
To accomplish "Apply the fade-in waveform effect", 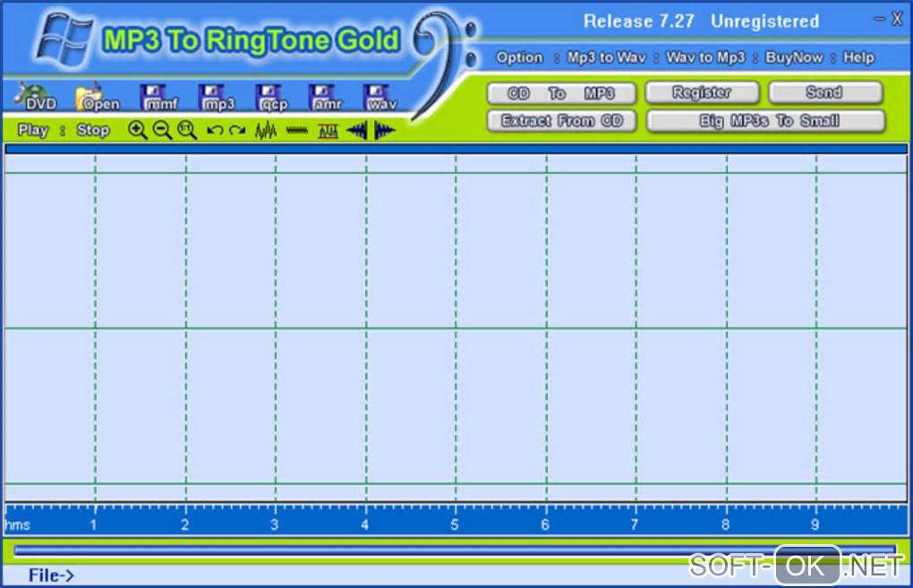I will tap(357, 131).
